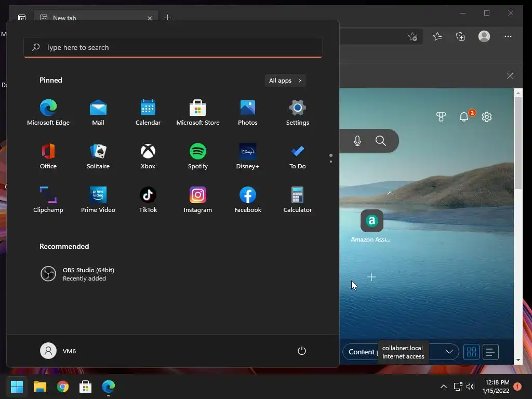The width and height of the screenshot is (532, 399).
Task: Switch feed to list view layout
Action: 490,352
